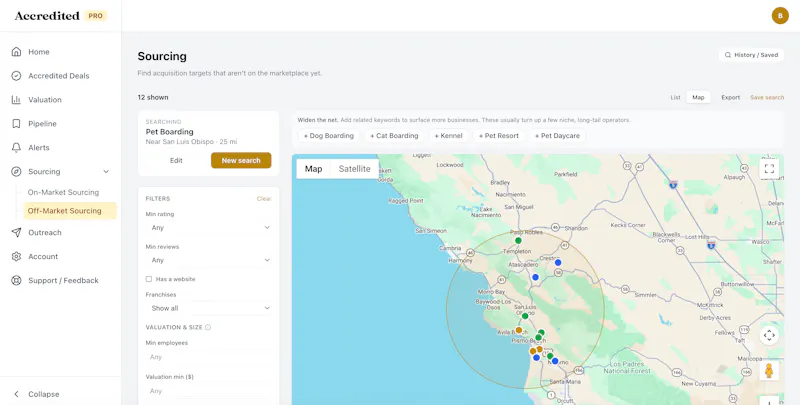The width and height of the screenshot is (800, 405).
Task: Click the blue marker near Creston
Action: (x=558, y=263)
